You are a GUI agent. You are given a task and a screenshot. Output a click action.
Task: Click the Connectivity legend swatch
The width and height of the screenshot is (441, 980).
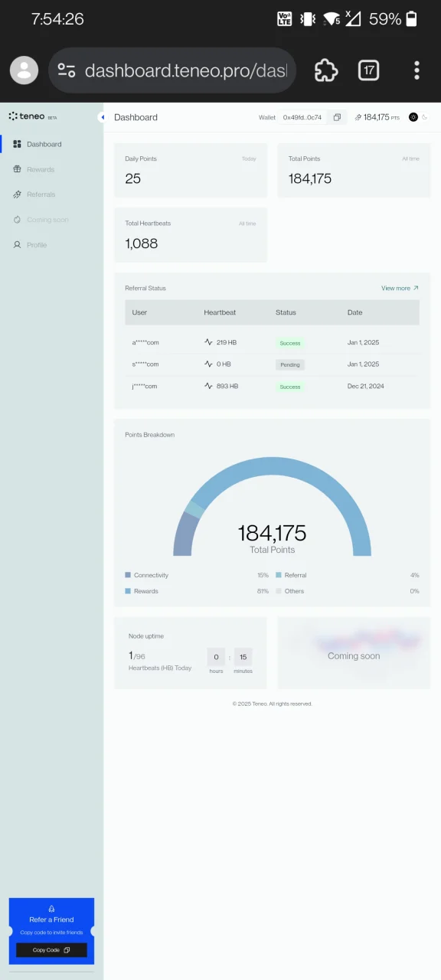tap(128, 575)
